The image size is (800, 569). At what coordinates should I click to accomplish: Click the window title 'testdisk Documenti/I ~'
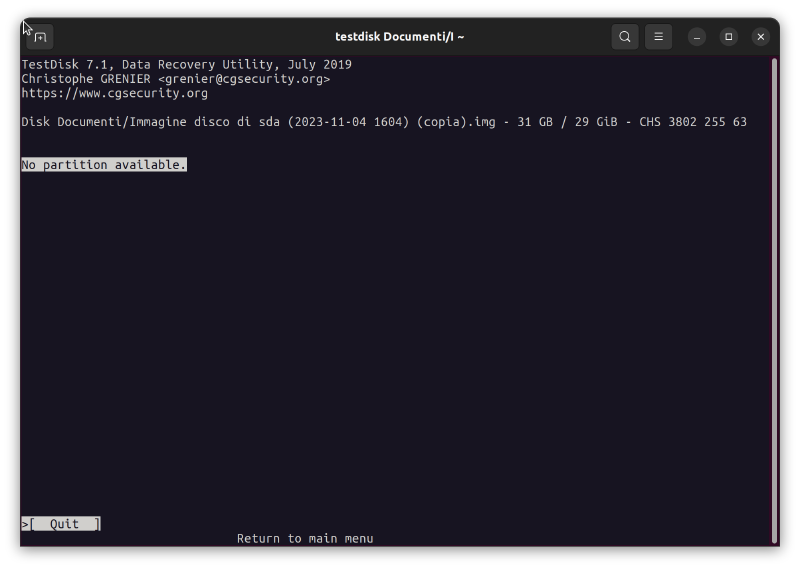click(399, 37)
